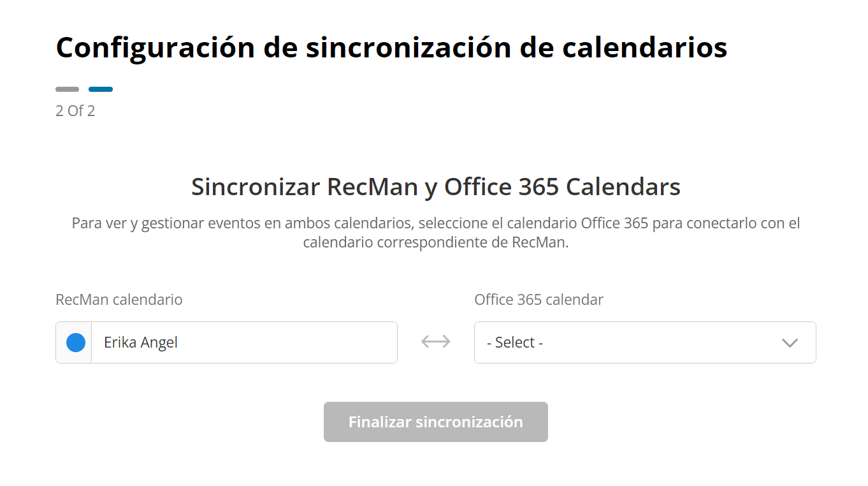Viewport: 868px width, 486px height.
Task: Click the '- Select -' placeholder text
Action: click(514, 342)
